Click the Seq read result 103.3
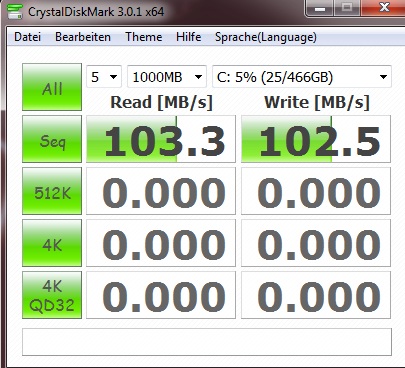 click(x=161, y=139)
